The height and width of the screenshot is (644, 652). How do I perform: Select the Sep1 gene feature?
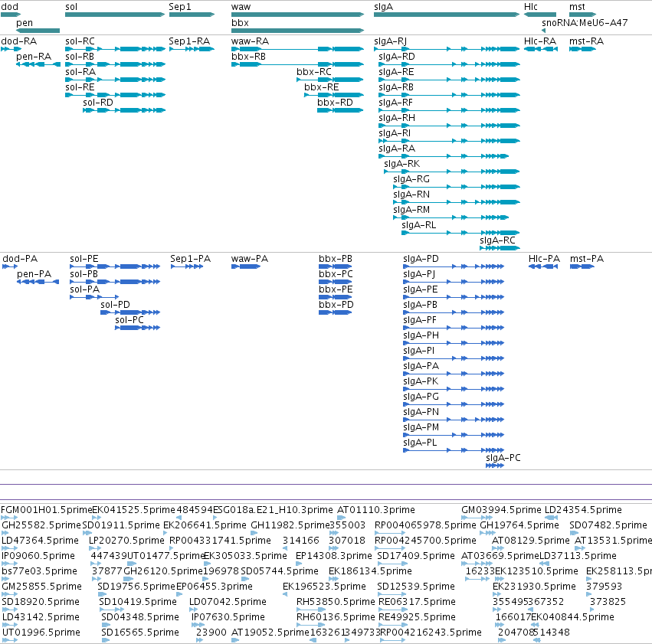192,15
